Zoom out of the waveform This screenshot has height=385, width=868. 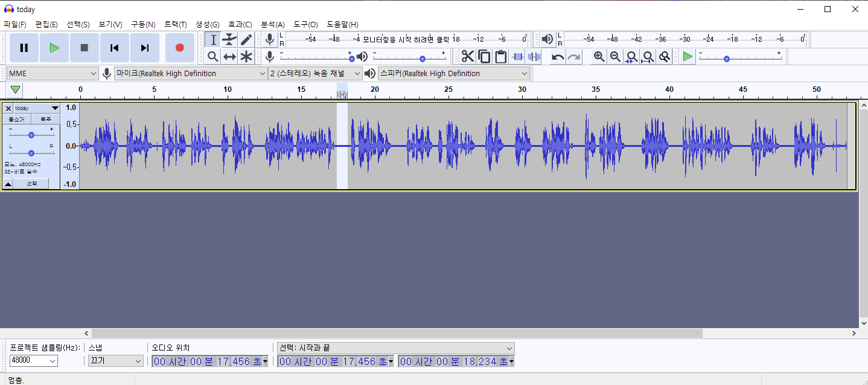[x=615, y=57]
